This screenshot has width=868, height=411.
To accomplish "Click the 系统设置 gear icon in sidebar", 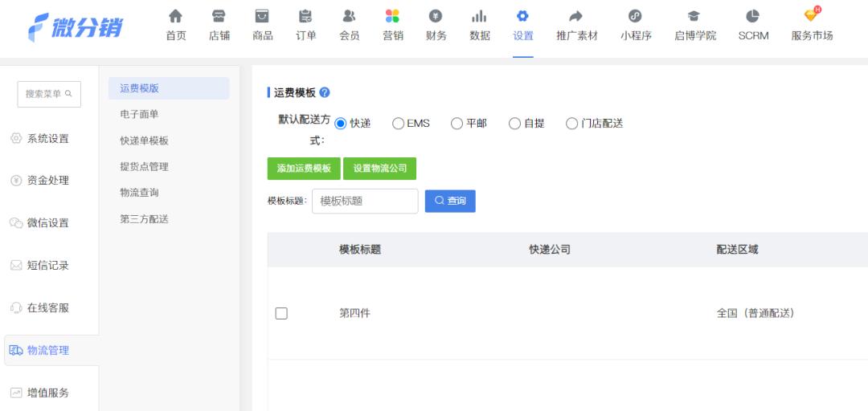I will (x=16, y=138).
